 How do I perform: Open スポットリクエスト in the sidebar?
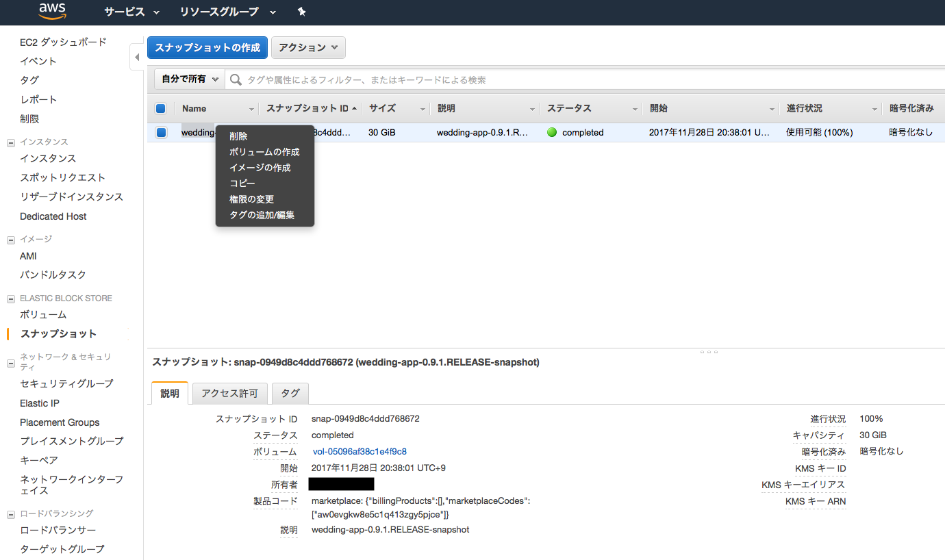coord(62,177)
